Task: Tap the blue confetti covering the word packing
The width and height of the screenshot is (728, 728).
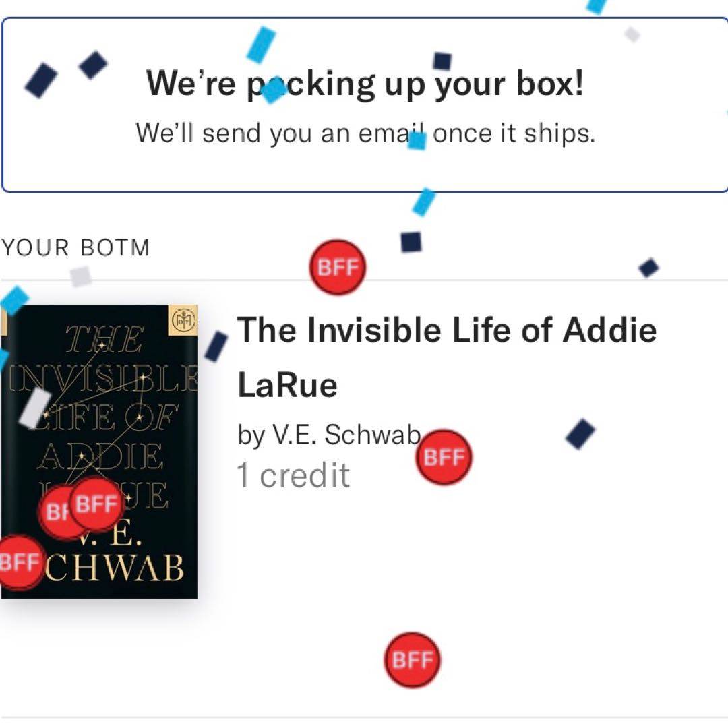Action: [272, 91]
